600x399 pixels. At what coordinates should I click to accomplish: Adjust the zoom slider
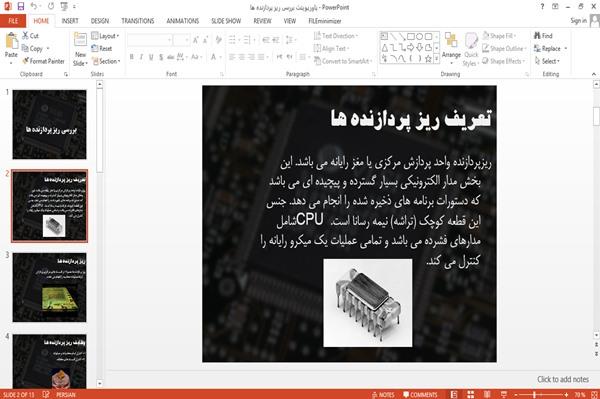[535, 395]
